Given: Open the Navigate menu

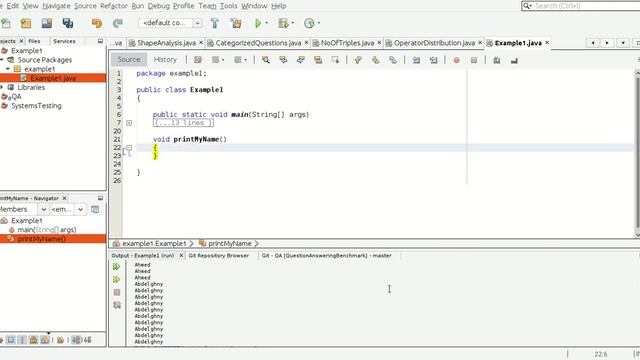Looking at the screenshot, I should (x=56, y=6).
